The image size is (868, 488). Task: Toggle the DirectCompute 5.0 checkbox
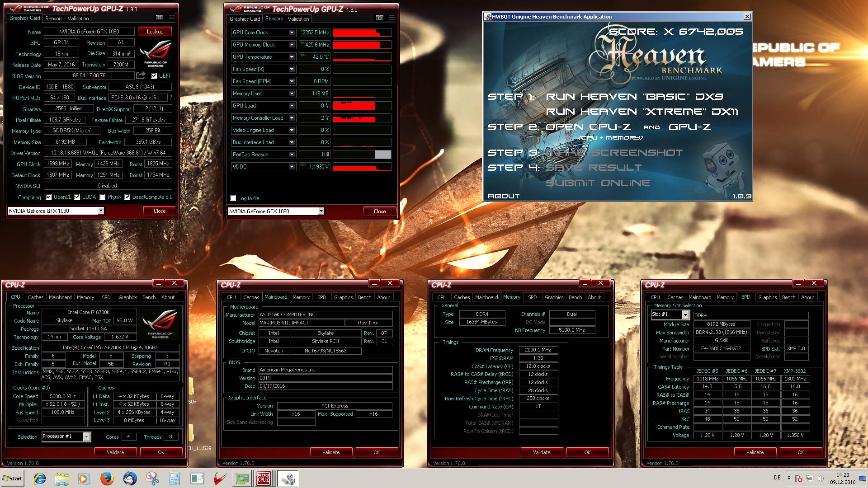pos(127,197)
